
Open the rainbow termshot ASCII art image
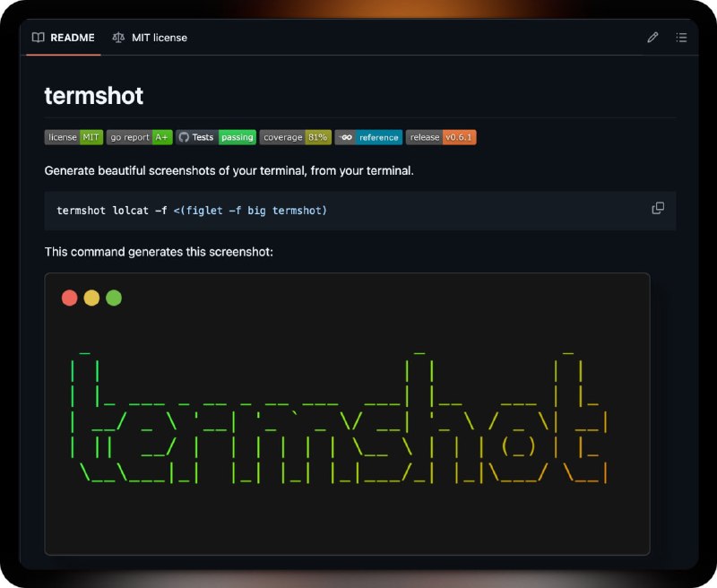pyautogui.click(x=347, y=414)
